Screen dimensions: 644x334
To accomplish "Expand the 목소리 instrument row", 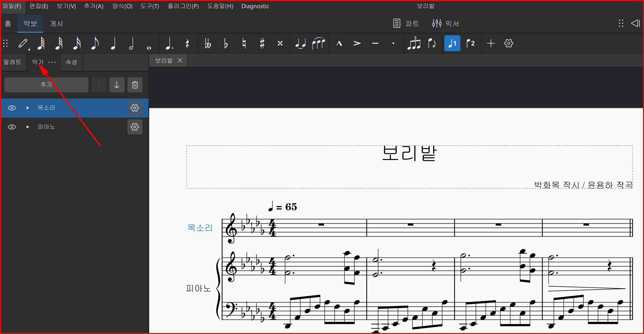I will [x=28, y=108].
